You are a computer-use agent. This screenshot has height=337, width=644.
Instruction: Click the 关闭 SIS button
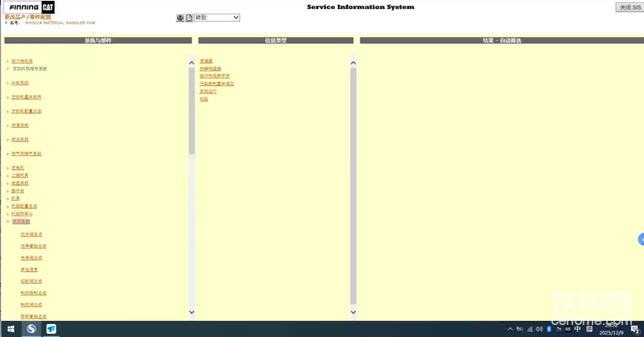coord(628,7)
